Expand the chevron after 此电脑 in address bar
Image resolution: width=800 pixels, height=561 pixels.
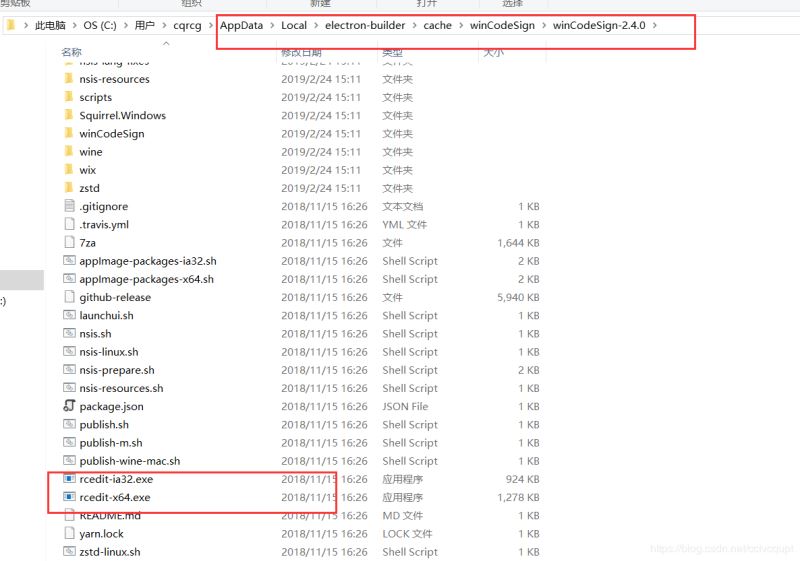[x=74, y=26]
